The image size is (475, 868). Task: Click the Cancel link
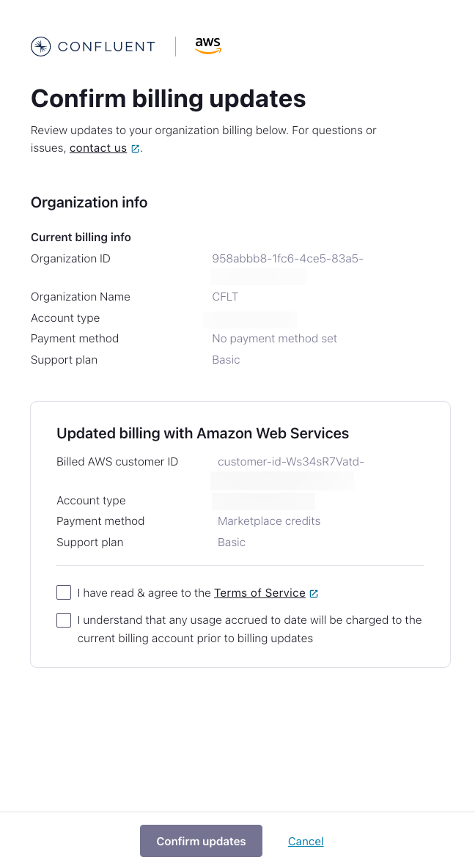click(306, 841)
